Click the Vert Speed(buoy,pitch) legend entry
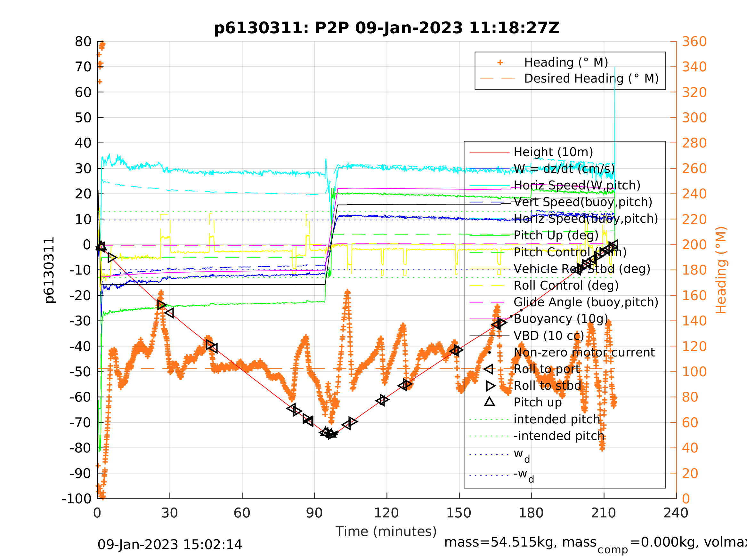Viewport: 747px width, 560px height. [583, 202]
